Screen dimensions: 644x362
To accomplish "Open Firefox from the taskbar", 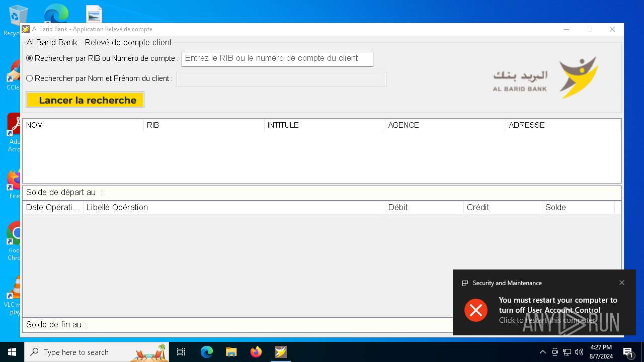I will click(x=256, y=352).
